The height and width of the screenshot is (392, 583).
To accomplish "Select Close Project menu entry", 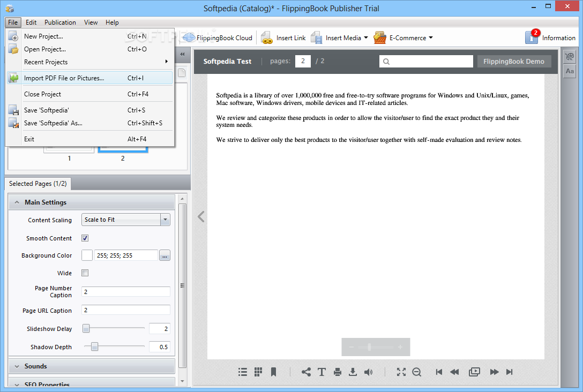I will (89, 94).
